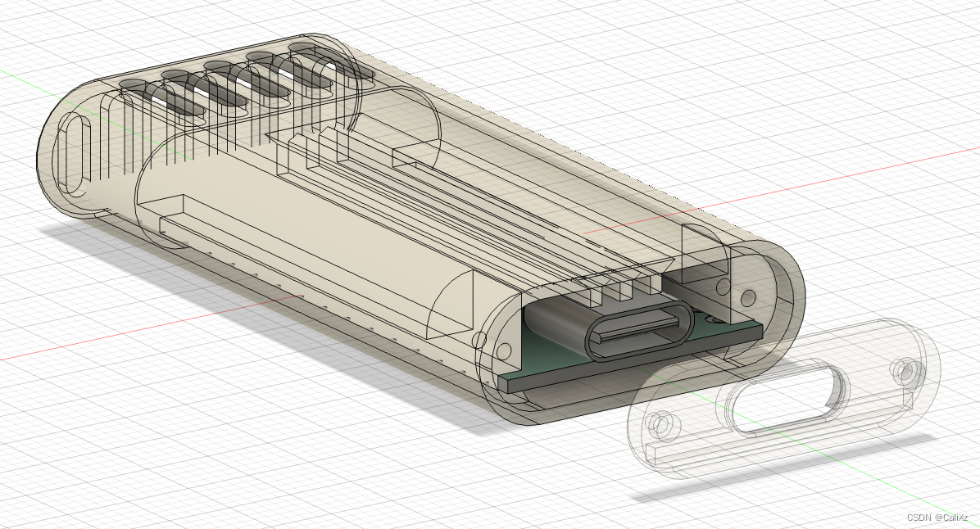Screen dimensions: 980x529
Task: Select the oval lanyard slot at the enclosure's far end
Action: [75, 154]
